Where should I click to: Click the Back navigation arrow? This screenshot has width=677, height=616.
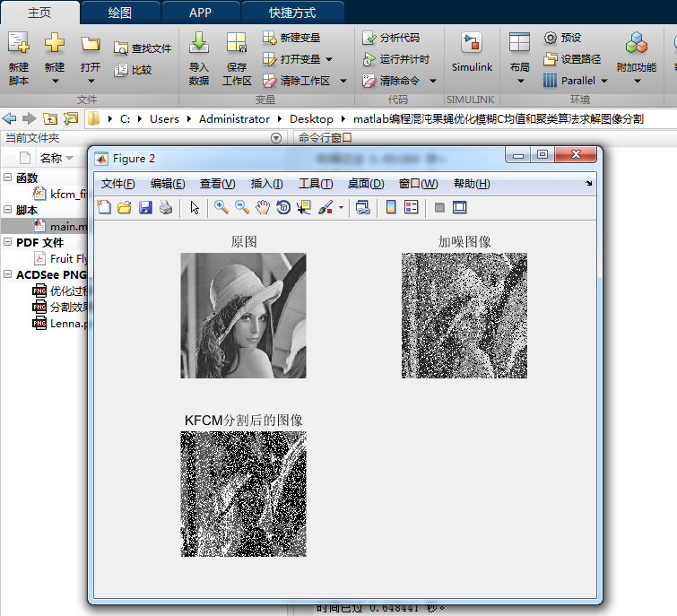[x=10, y=118]
